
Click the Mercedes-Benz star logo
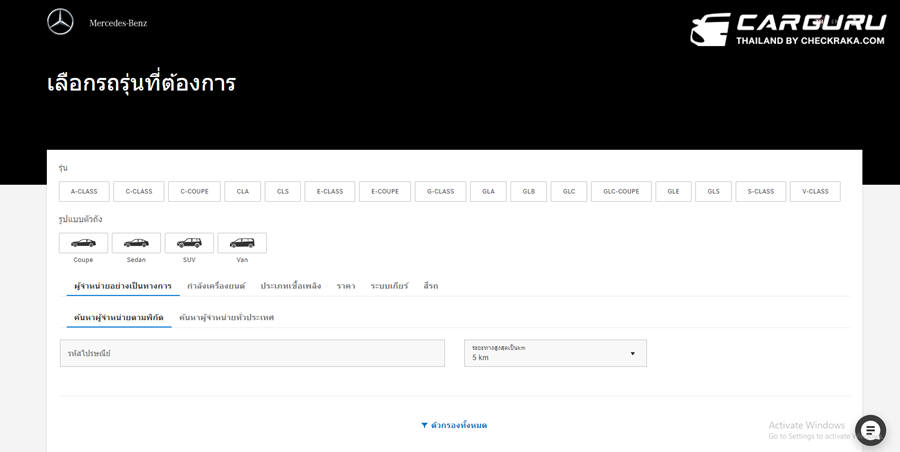(x=61, y=22)
